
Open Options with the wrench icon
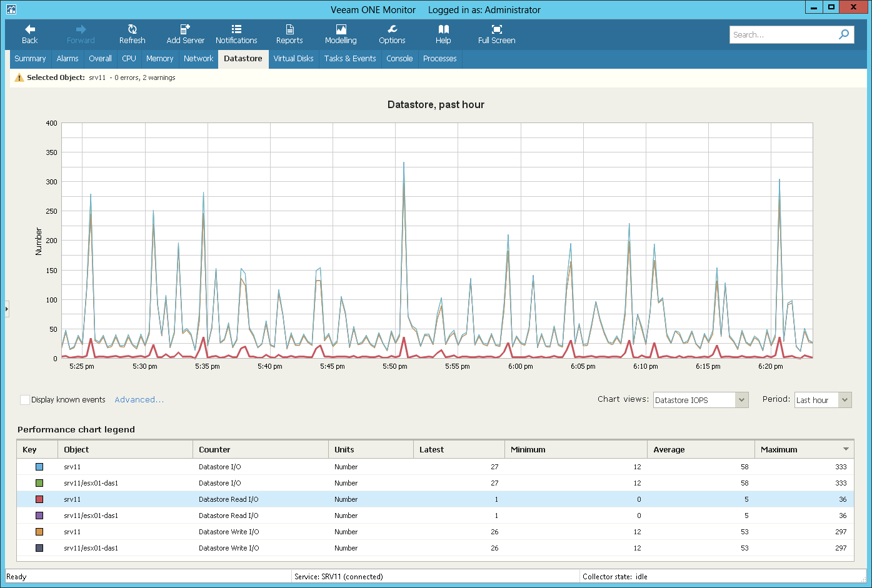point(392,34)
